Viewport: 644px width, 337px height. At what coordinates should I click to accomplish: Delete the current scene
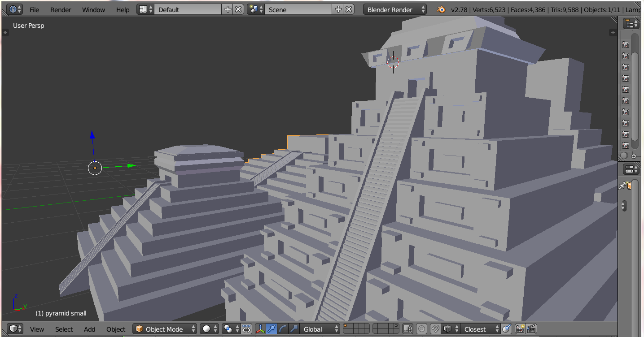349,9
